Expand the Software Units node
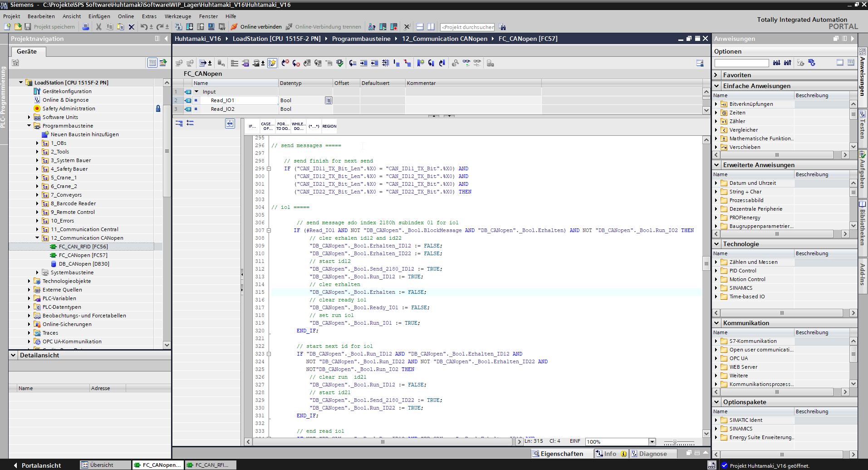 click(29, 117)
